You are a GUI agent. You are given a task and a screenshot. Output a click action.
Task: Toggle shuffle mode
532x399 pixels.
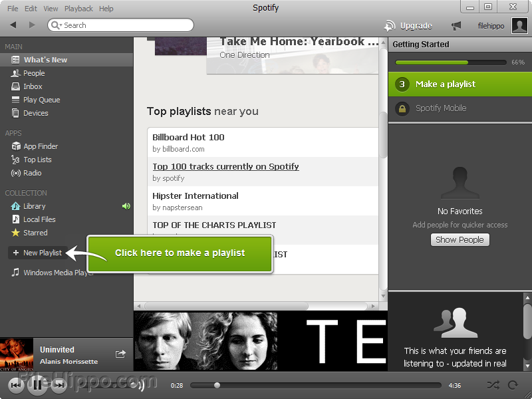[493, 385]
